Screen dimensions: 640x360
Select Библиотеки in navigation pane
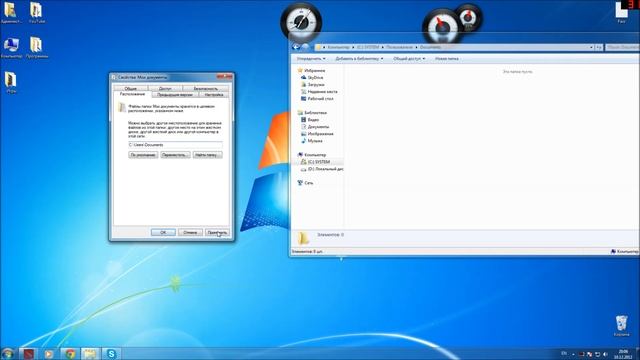(316, 113)
